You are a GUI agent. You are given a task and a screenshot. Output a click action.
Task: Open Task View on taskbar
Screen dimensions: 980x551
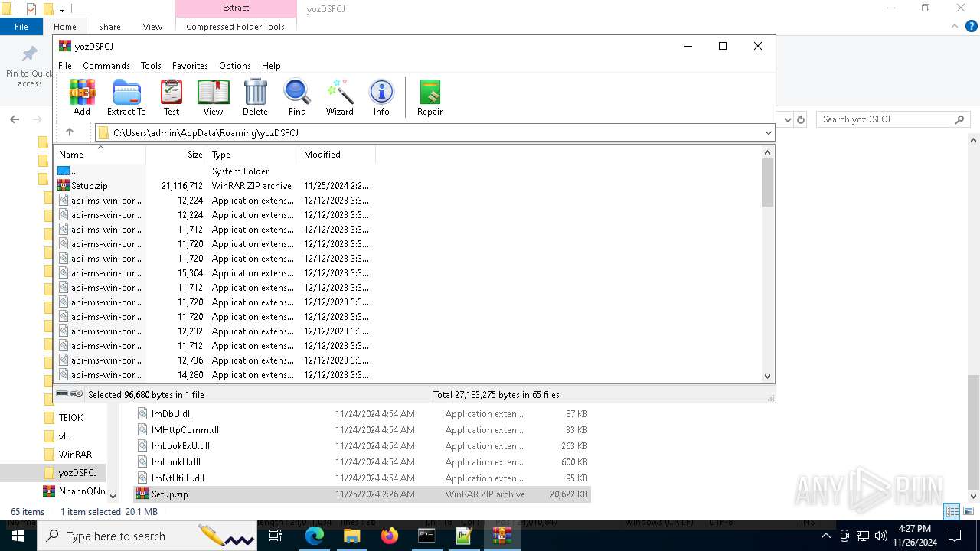(276, 536)
